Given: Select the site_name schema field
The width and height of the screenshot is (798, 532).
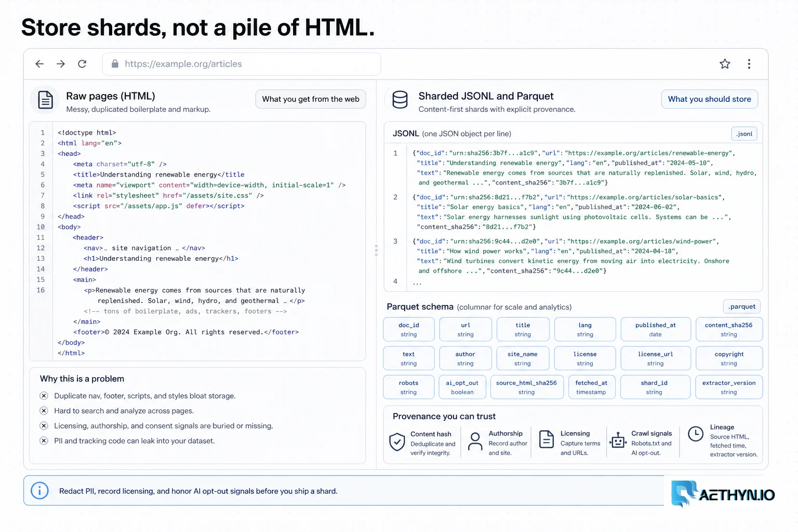Looking at the screenshot, I should pos(523,358).
